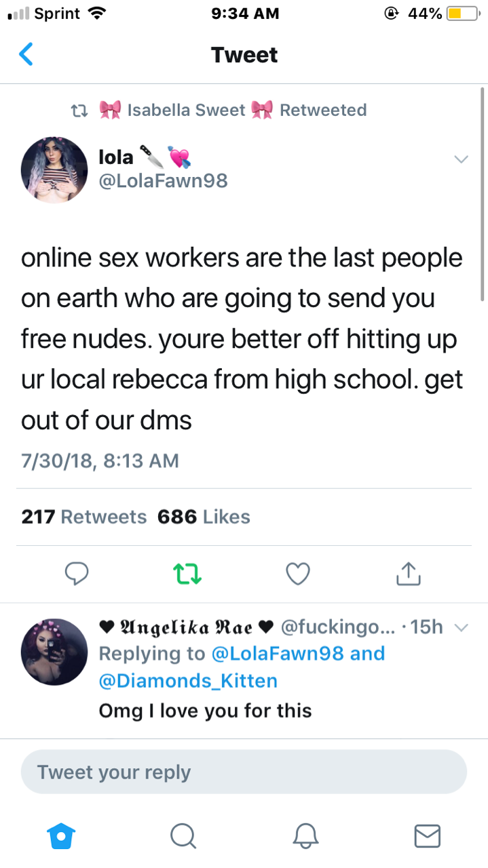
Task: Like the tweet with heart icon
Action: (298, 574)
